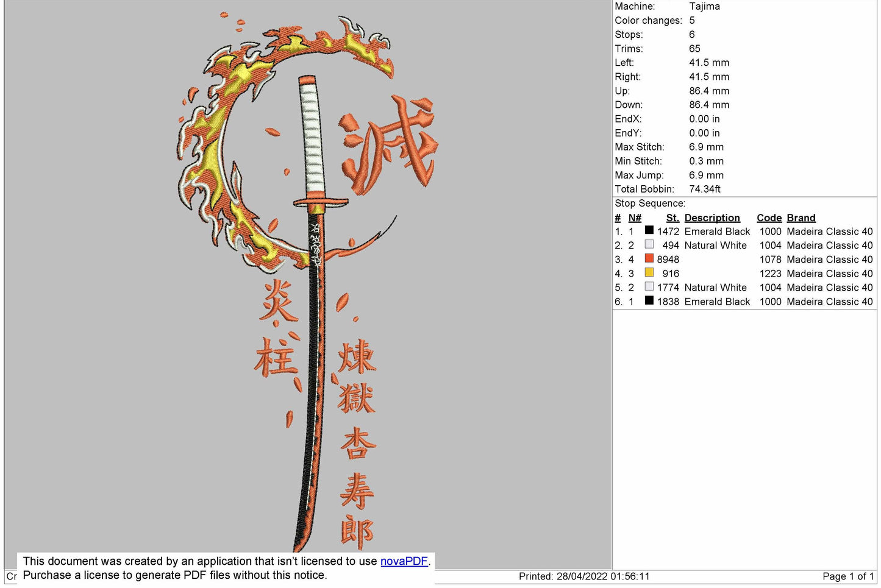This screenshot has width=881, height=588.
Task: Click the white wrapped sword handle
Action: pos(312,137)
